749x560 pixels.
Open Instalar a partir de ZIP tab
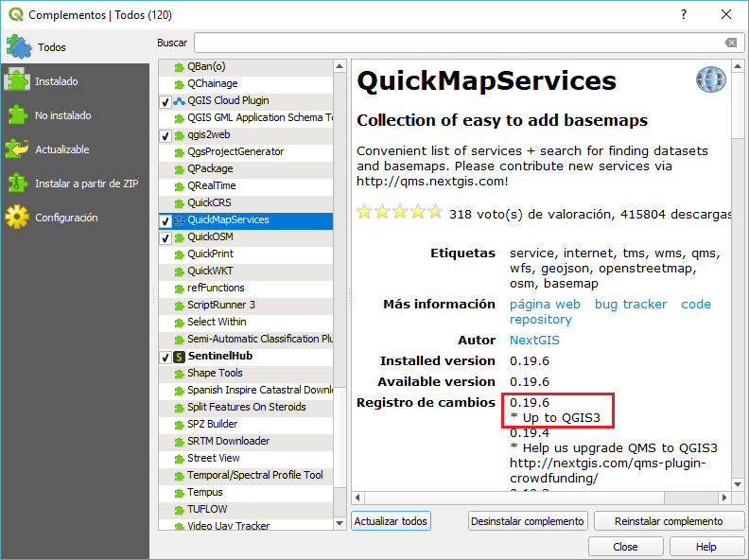[75, 184]
